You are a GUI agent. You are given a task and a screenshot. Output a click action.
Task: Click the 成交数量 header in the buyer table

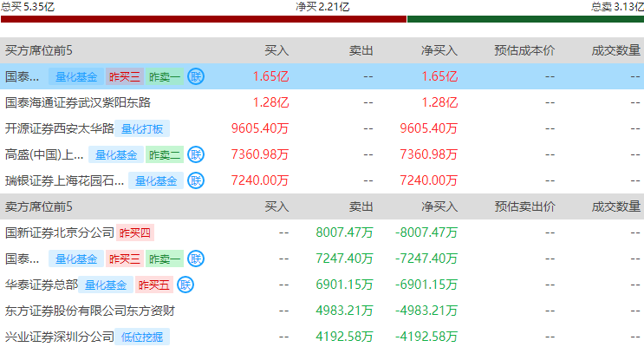click(x=615, y=50)
